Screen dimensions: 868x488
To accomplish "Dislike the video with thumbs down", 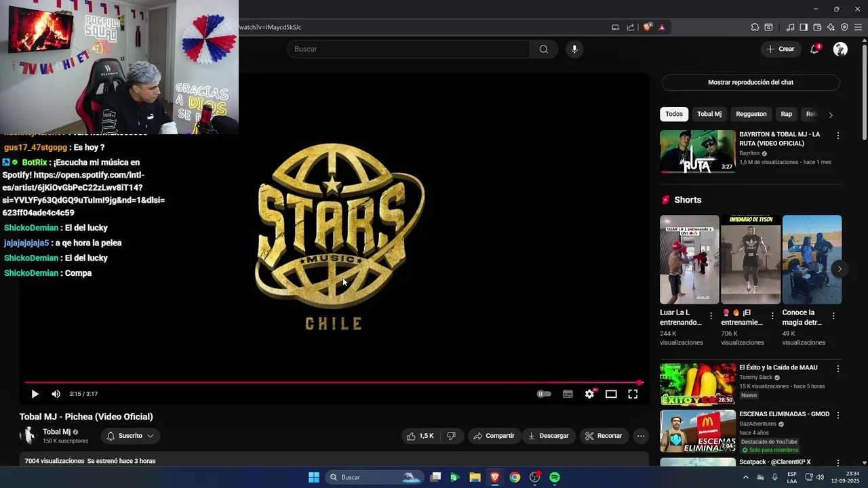I will coord(451,436).
